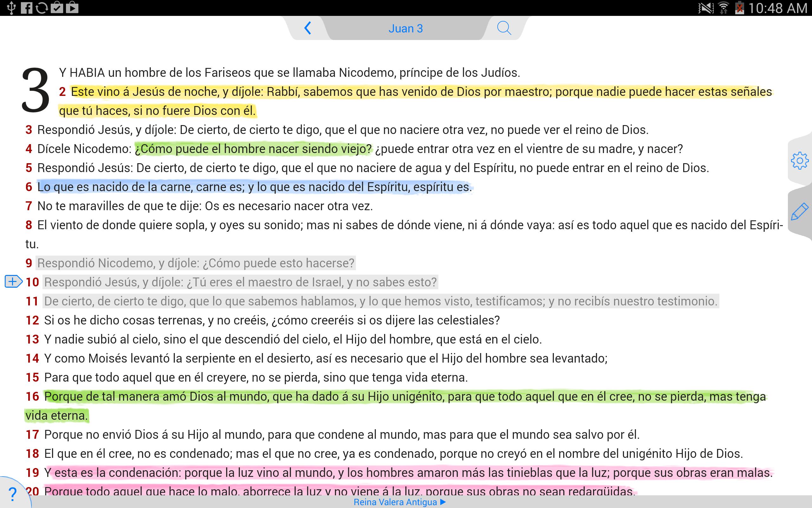Select verse 3 "Respondió Jesús, y díjole: De cierto"

(343, 130)
